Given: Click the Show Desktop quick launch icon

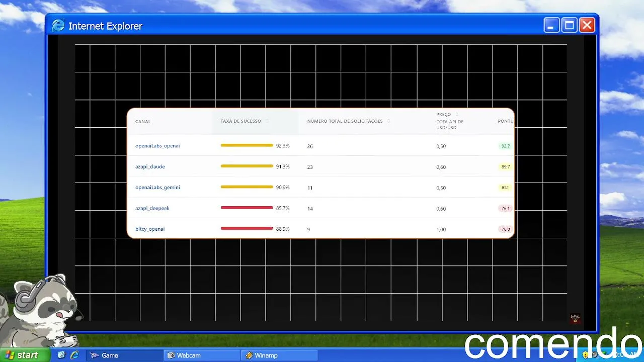Looking at the screenshot, I should [61, 355].
